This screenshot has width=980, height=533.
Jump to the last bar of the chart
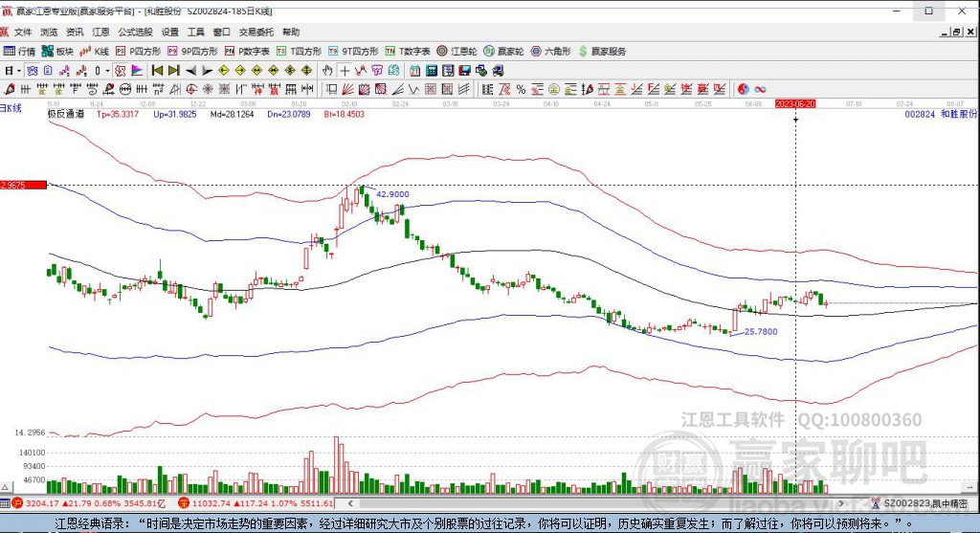click(174, 71)
